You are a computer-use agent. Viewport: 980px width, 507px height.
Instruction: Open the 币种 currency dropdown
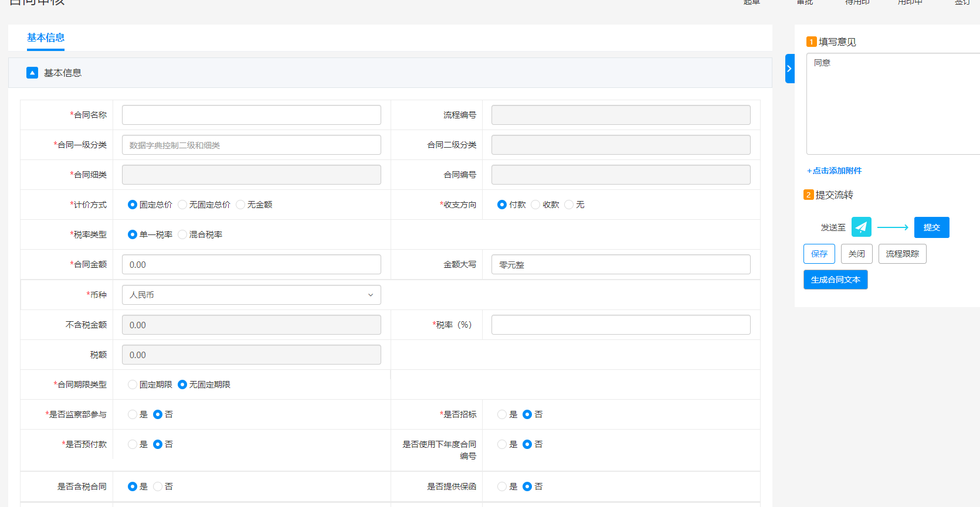[x=251, y=295]
